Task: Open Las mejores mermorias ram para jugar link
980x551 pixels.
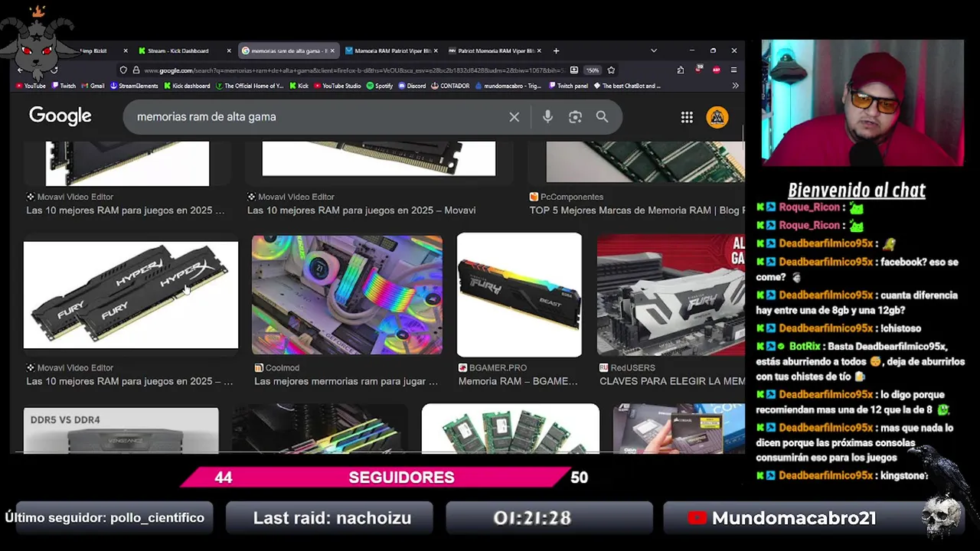Action: point(346,381)
